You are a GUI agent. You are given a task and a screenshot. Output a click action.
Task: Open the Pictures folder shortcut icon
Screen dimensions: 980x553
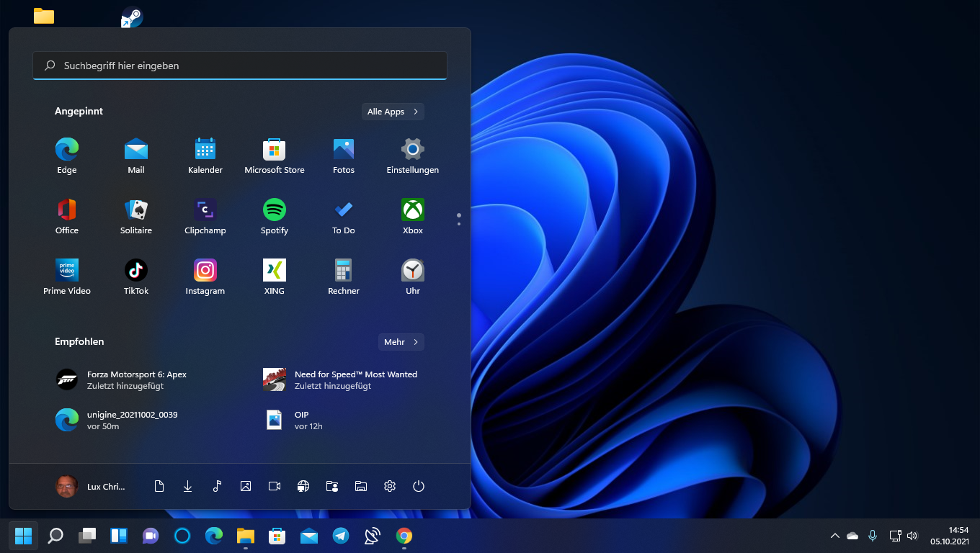click(246, 486)
